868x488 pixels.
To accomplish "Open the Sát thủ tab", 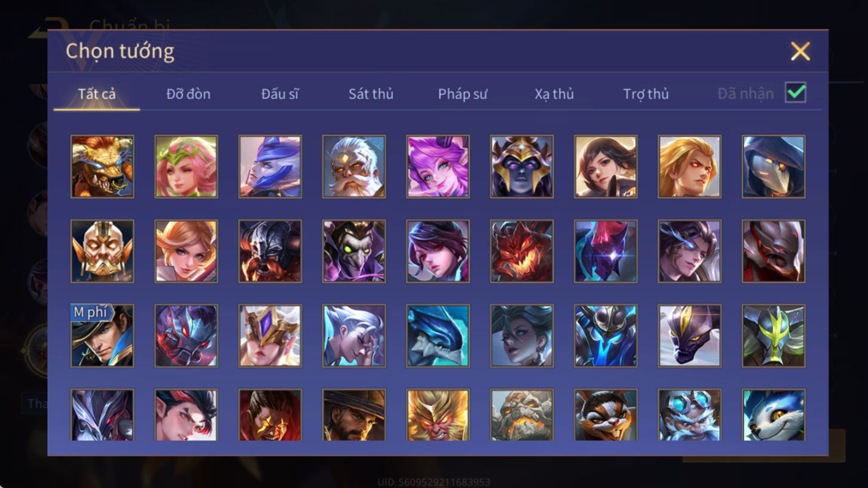I will tap(371, 94).
